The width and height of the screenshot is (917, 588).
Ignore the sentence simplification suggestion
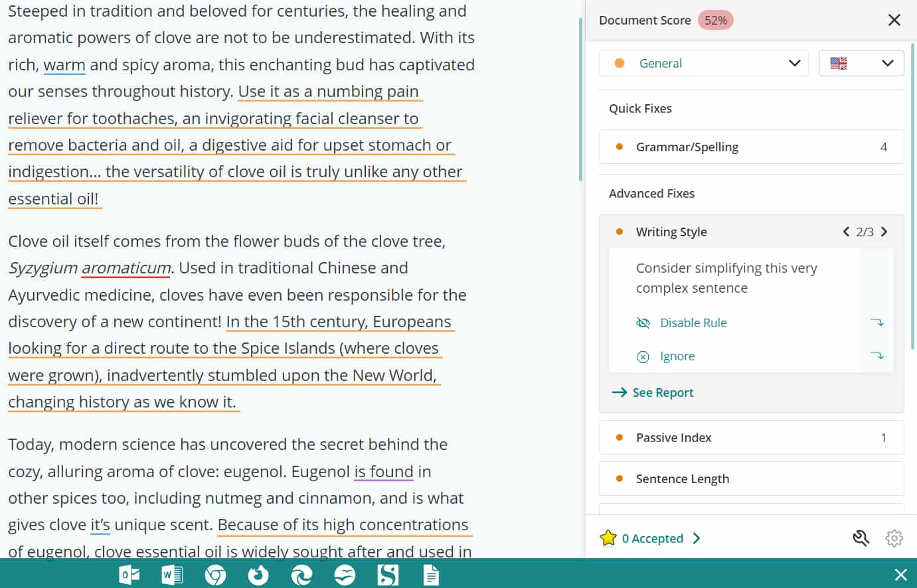677,356
